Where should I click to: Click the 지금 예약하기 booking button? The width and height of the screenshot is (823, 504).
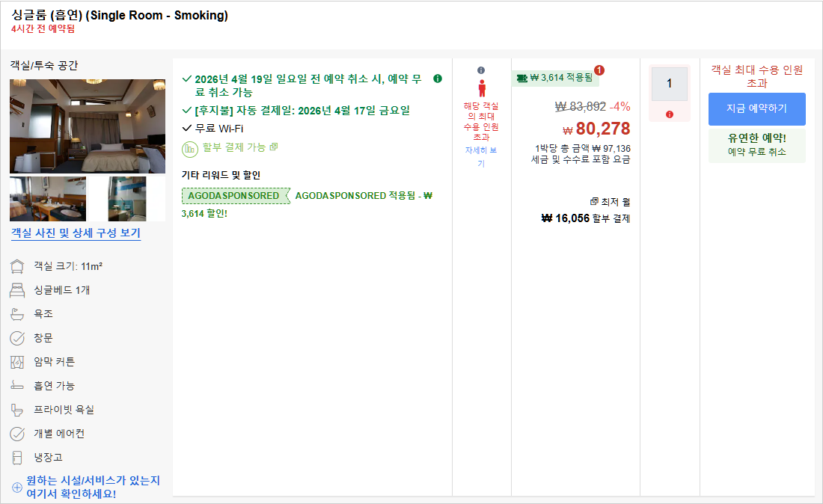tap(756, 110)
